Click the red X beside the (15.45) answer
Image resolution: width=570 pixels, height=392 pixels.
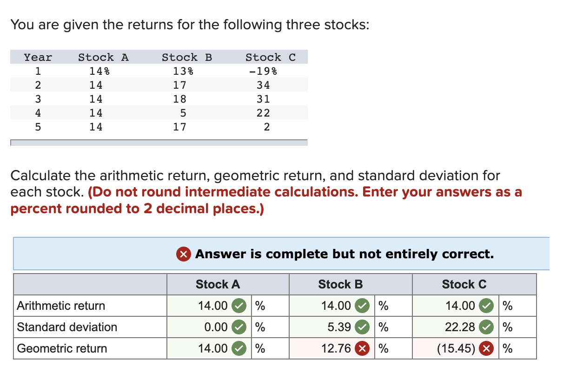coord(487,348)
